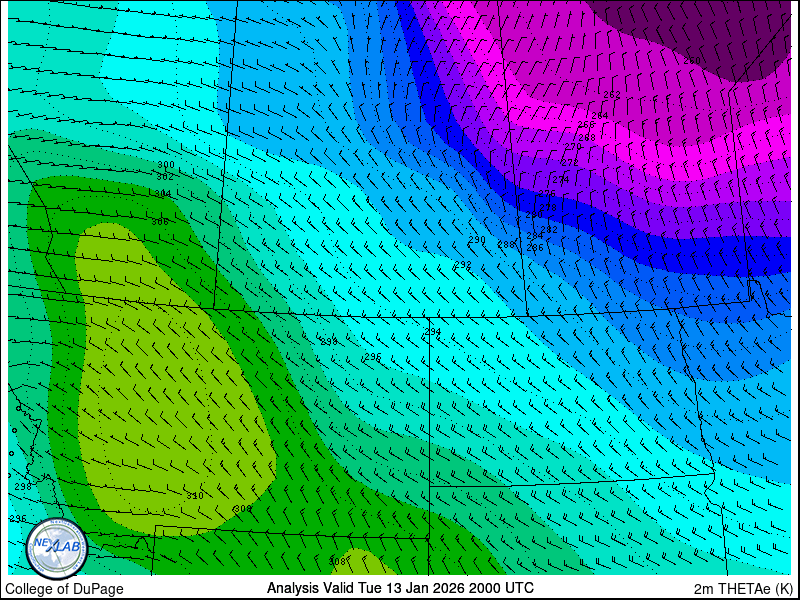Image resolution: width=800 pixels, height=600 pixels.
Task: Select the 296 label below the 294 label
Action: tap(372, 357)
